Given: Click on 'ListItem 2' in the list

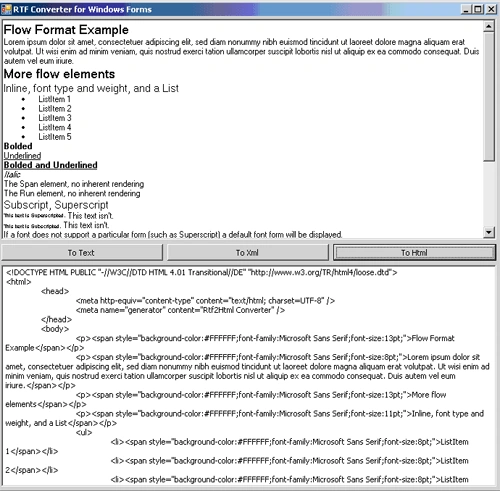Looking at the screenshot, I should point(55,108).
